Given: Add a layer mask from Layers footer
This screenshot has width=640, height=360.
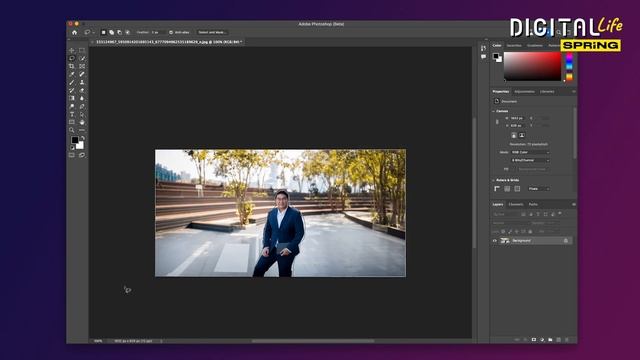Looking at the screenshot, I should [x=533, y=340].
